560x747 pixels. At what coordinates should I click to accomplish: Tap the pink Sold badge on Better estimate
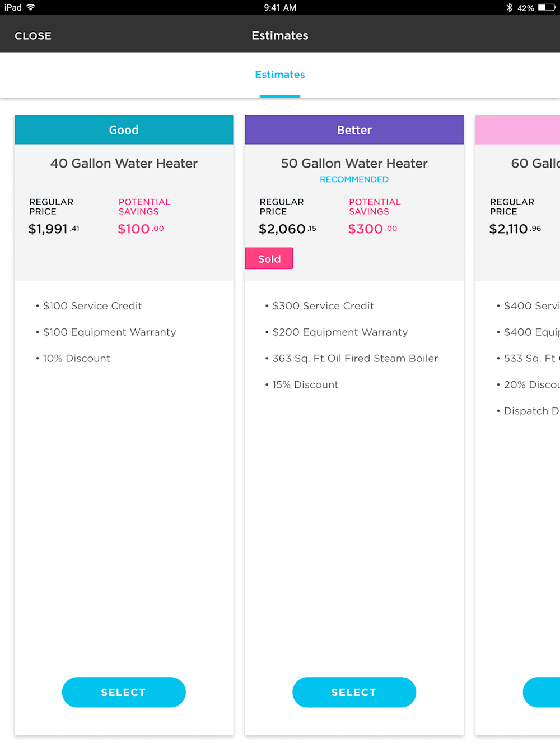(269, 258)
